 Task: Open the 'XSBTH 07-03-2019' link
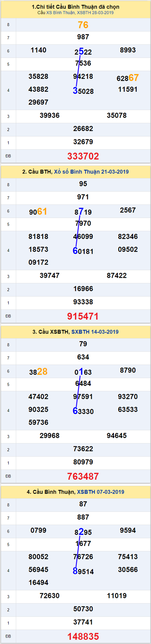101,492
